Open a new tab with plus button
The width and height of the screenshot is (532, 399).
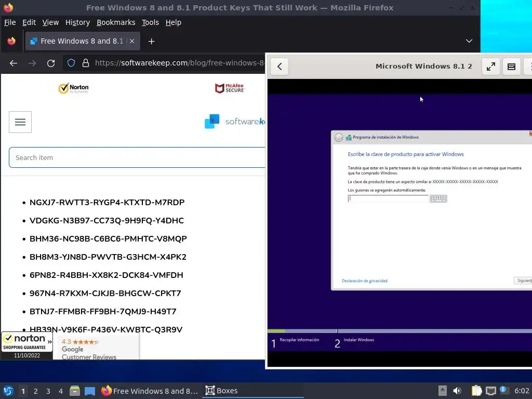(x=151, y=42)
